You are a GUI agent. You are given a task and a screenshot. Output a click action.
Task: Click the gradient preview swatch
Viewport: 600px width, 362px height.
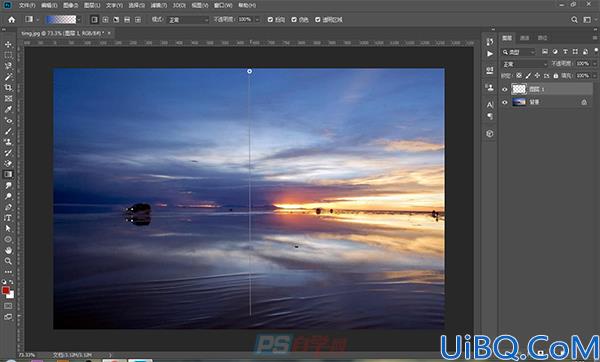pyautogui.click(x=61, y=20)
